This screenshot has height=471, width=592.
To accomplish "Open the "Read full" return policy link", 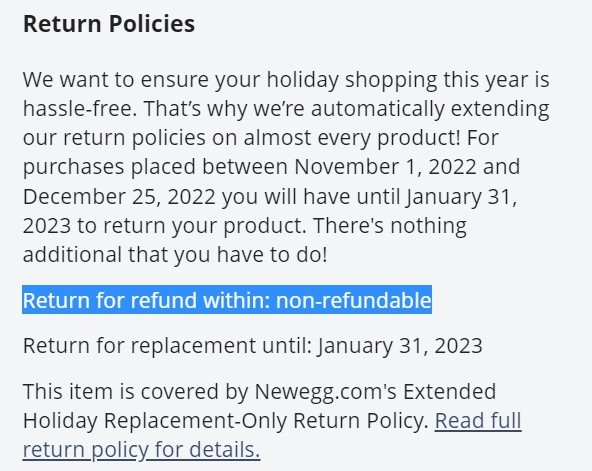I will click(478, 420).
